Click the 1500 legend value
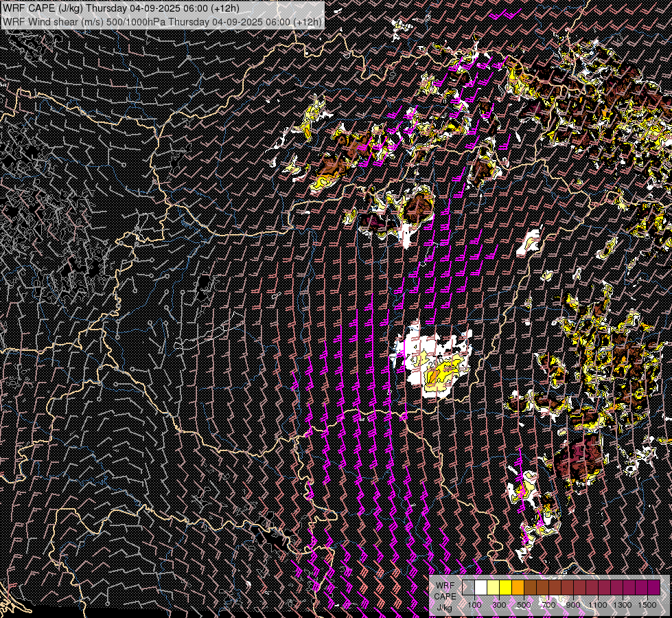Screen dimensions: 672x618 (647, 605)
